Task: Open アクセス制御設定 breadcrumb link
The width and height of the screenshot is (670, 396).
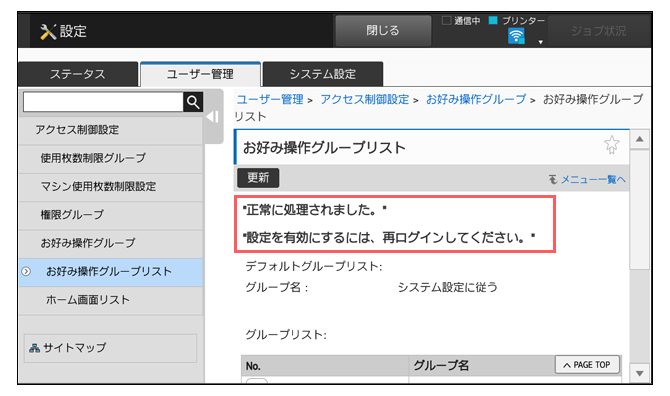Action: 364,100
